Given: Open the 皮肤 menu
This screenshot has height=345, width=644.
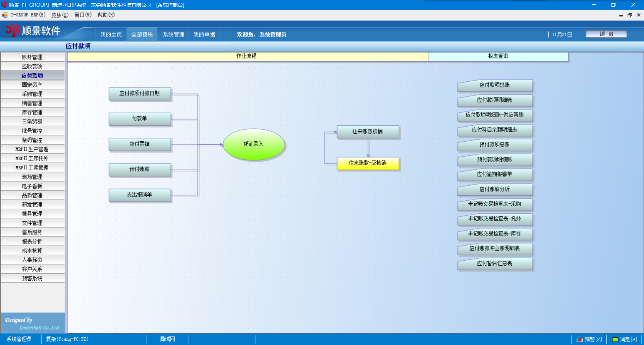Looking at the screenshot, I should 60,15.
